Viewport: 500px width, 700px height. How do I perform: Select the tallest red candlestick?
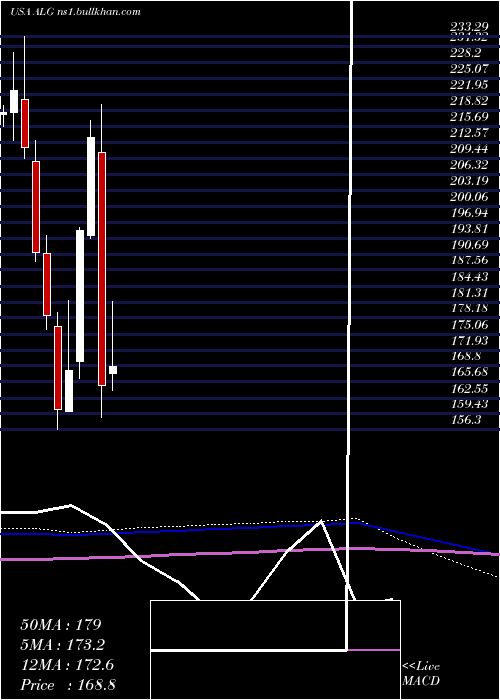click(x=102, y=269)
